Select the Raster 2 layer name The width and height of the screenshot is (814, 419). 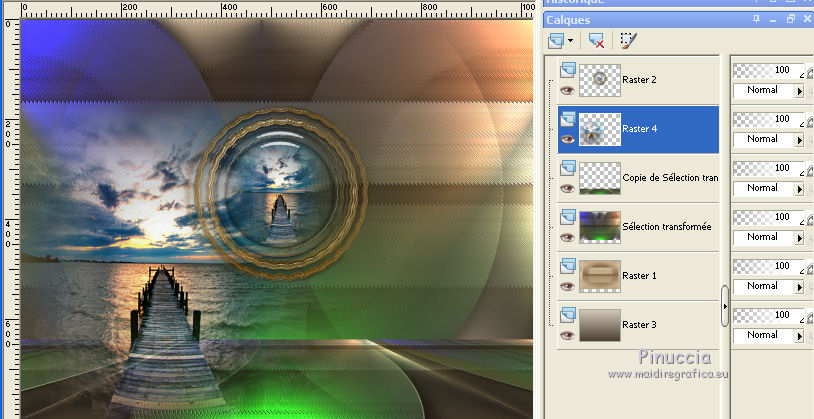[x=639, y=79]
